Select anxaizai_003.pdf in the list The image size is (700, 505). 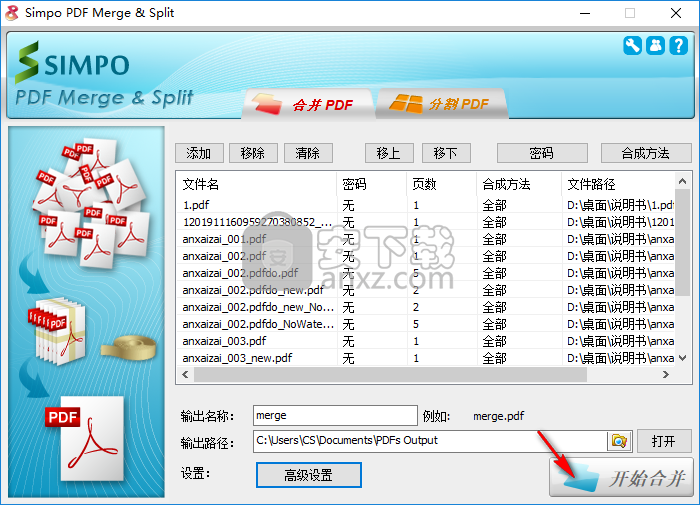coord(426,341)
